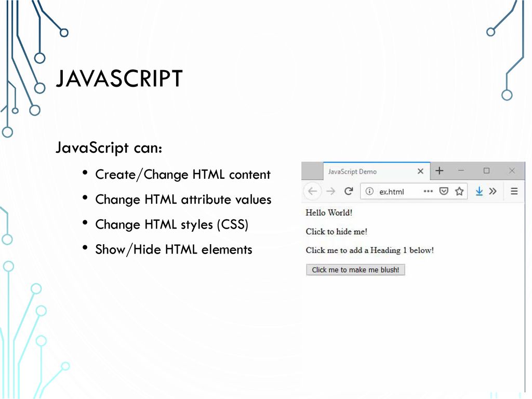The image size is (532, 399).
Task: Click 'Show/Hide HTML elements' bullet
Action: (x=174, y=249)
